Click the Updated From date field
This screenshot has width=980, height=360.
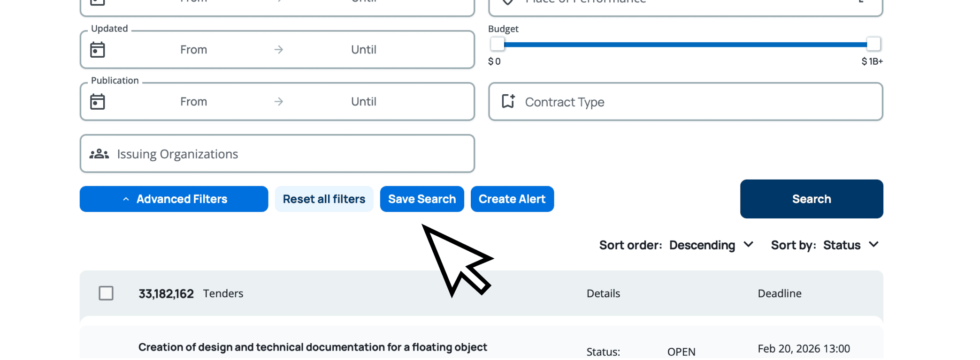193,50
